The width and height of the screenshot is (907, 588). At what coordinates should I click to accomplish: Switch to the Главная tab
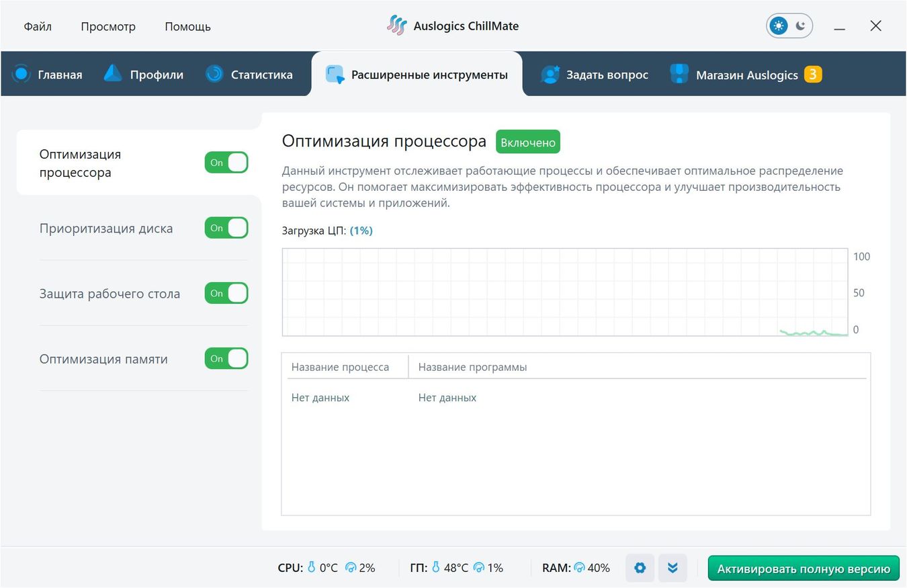click(x=47, y=75)
